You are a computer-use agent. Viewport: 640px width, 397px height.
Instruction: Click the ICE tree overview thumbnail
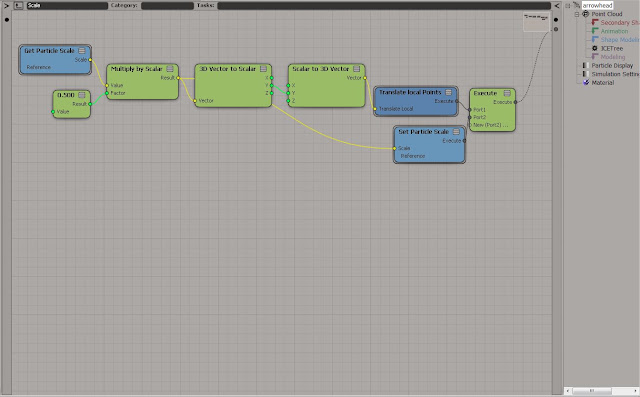536,22
